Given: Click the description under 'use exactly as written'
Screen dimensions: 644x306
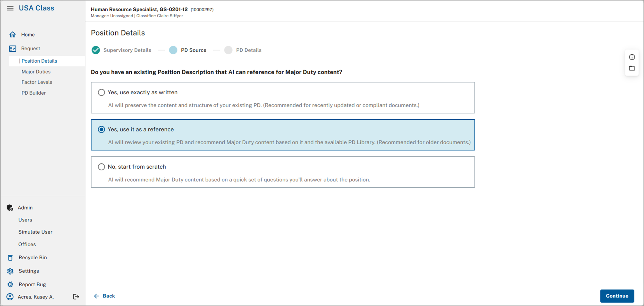Looking at the screenshot, I should click(264, 105).
